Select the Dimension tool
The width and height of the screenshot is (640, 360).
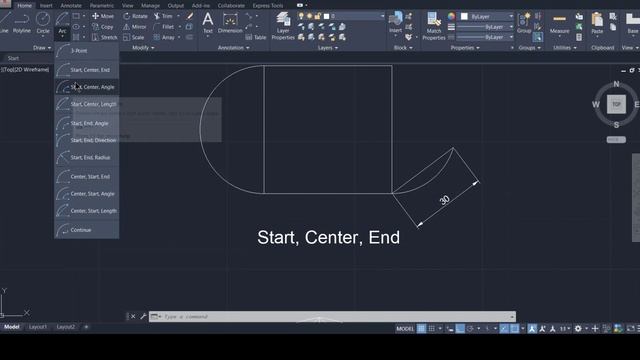pos(230,22)
